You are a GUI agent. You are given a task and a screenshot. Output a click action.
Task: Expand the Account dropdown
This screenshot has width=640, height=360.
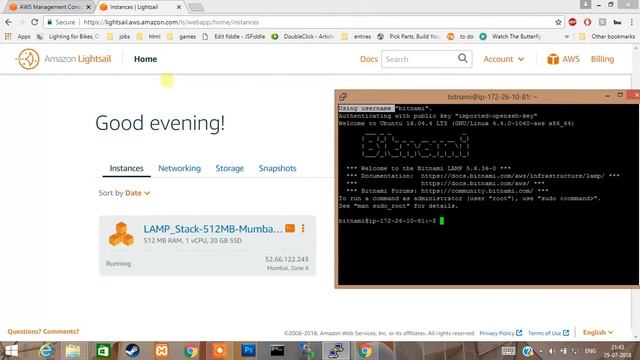503,59
